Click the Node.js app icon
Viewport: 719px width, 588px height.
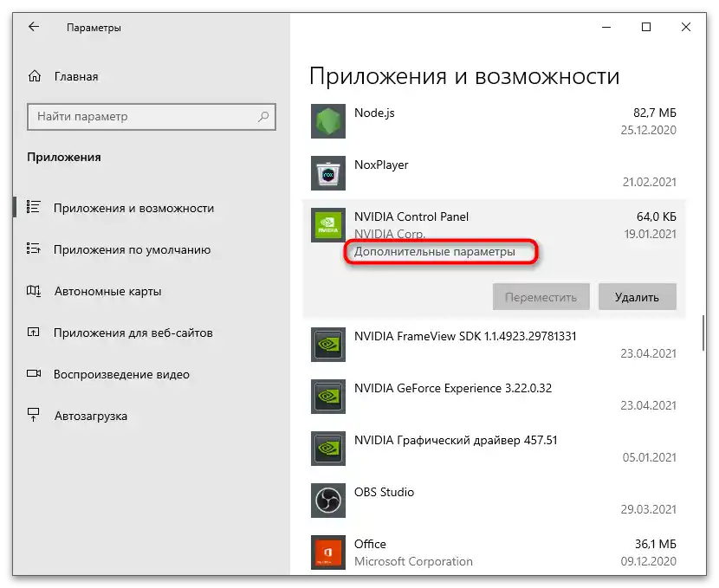327,121
